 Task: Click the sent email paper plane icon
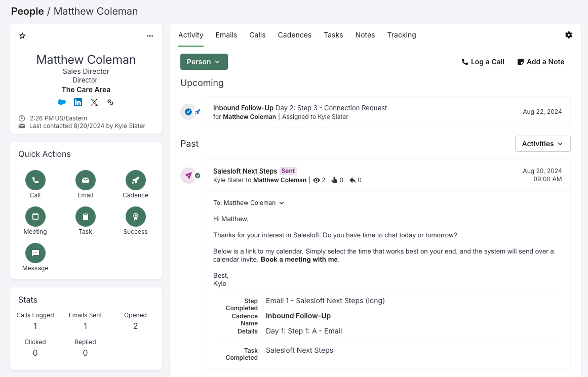tap(188, 176)
